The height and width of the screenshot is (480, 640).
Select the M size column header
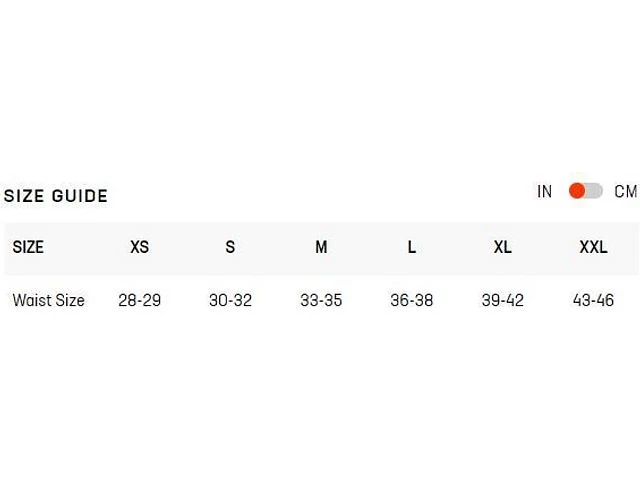pyautogui.click(x=321, y=247)
